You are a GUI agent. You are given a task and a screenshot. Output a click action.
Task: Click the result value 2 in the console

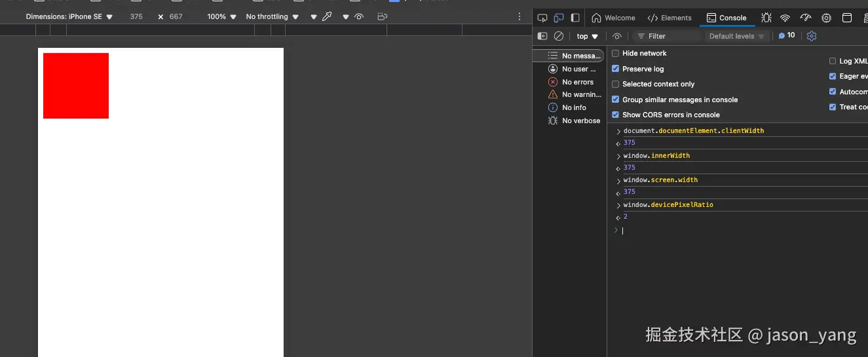[626, 216]
